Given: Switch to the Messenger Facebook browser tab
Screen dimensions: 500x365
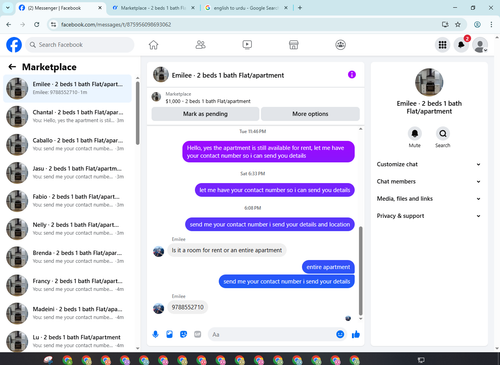Looking at the screenshot, I should pyautogui.click(x=60, y=8).
